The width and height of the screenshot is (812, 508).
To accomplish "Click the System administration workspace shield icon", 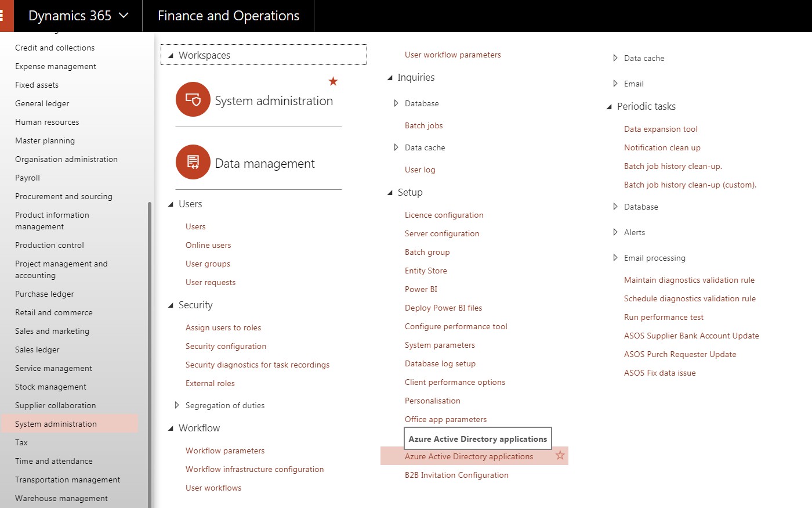I will click(x=193, y=100).
